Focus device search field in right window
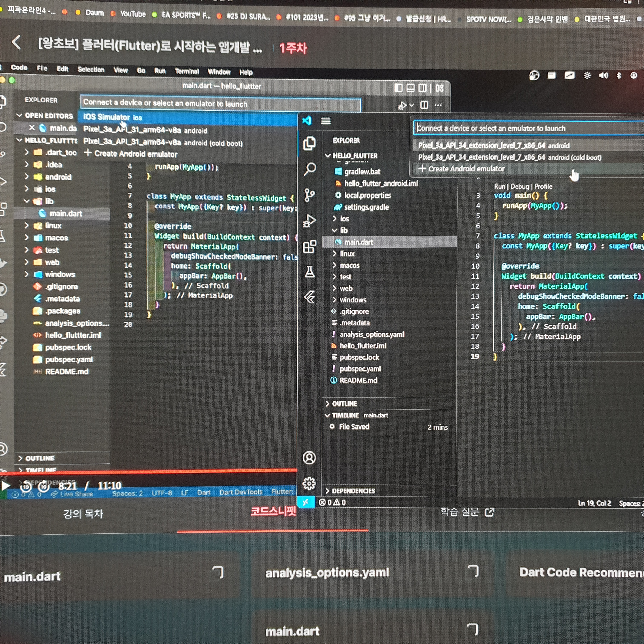Viewport: 644px width, 644px height. 529,128
